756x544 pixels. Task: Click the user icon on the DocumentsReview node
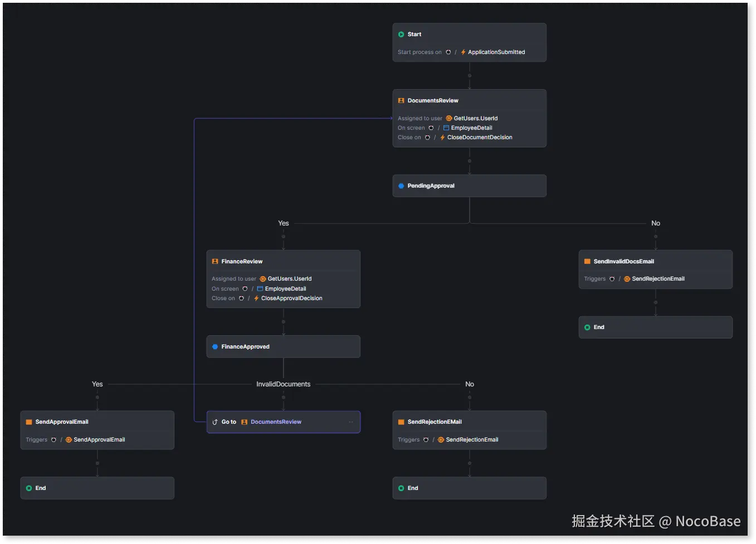pos(401,100)
